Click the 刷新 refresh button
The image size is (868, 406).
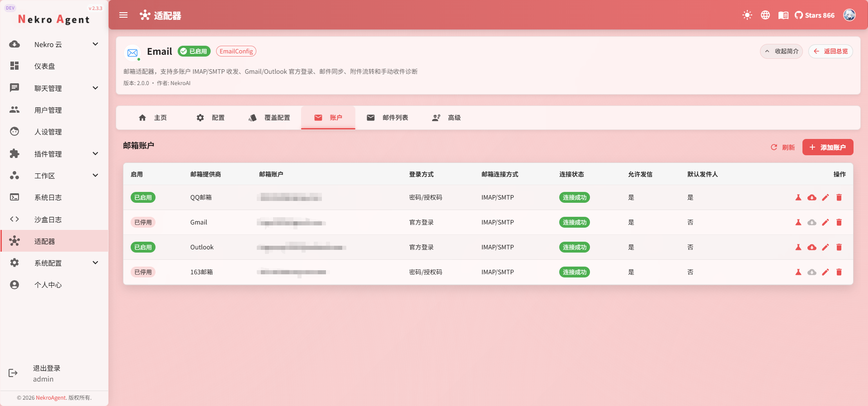[783, 147]
